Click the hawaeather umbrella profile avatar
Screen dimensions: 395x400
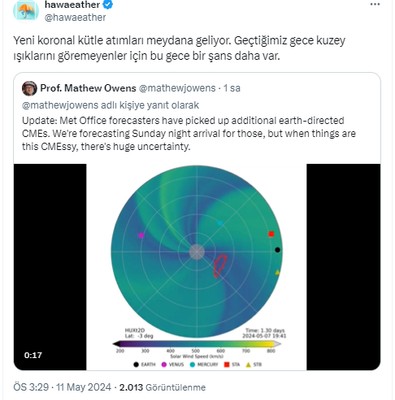point(26,9)
